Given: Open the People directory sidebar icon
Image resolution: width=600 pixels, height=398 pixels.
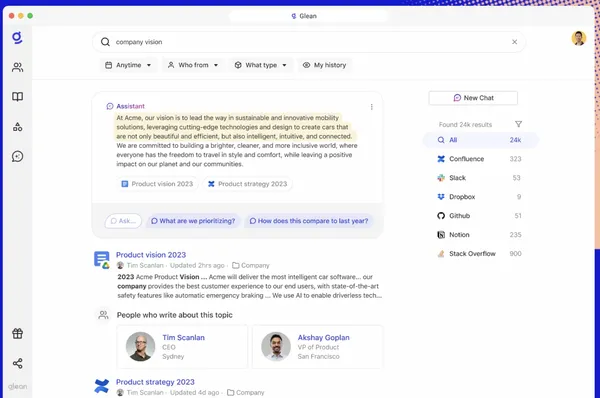Looking at the screenshot, I should [17, 67].
